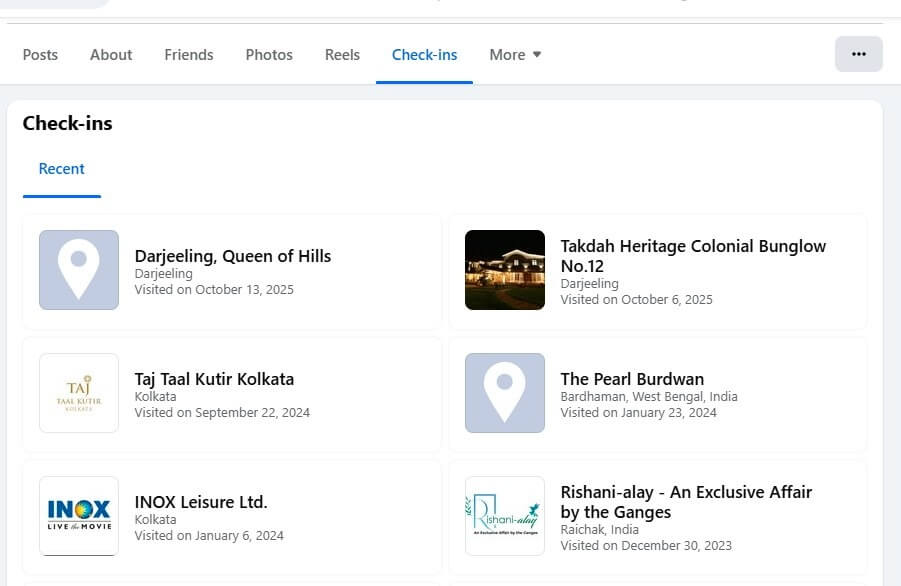Open The Pearl Burdwan check-in title
Screen dimensions: 901x586
[x=632, y=379]
